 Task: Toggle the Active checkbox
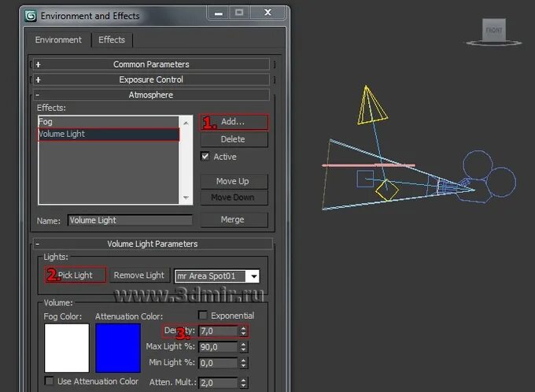pyautogui.click(x=205, y=157)
